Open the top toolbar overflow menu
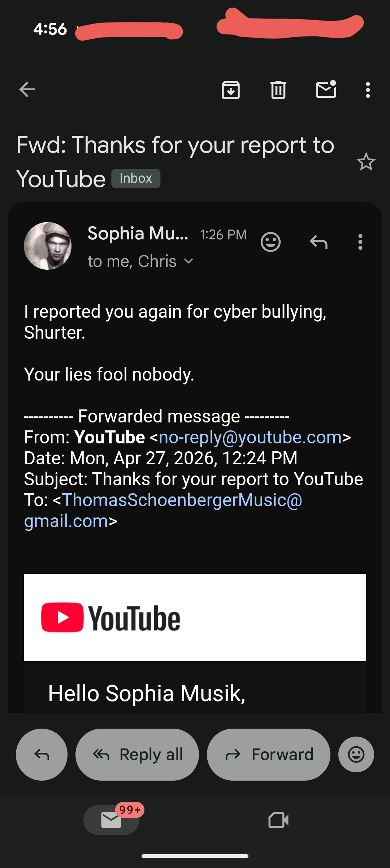The image size is (390, 868). pyautogui.click(x=368, y=90)
